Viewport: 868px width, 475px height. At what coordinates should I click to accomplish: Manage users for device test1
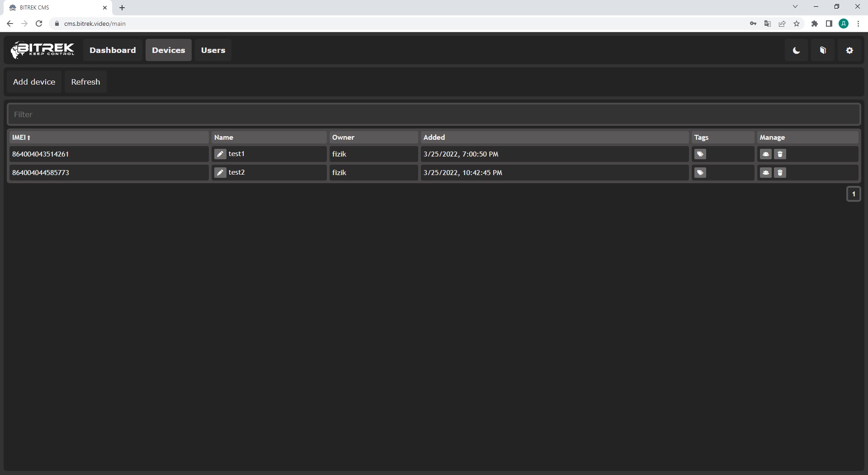click(765, 154)
